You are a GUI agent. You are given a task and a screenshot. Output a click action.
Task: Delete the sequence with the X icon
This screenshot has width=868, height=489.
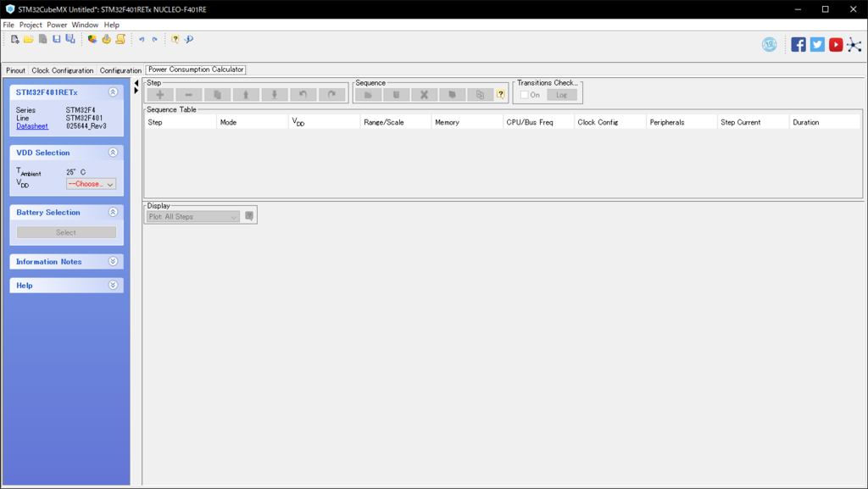424,95
